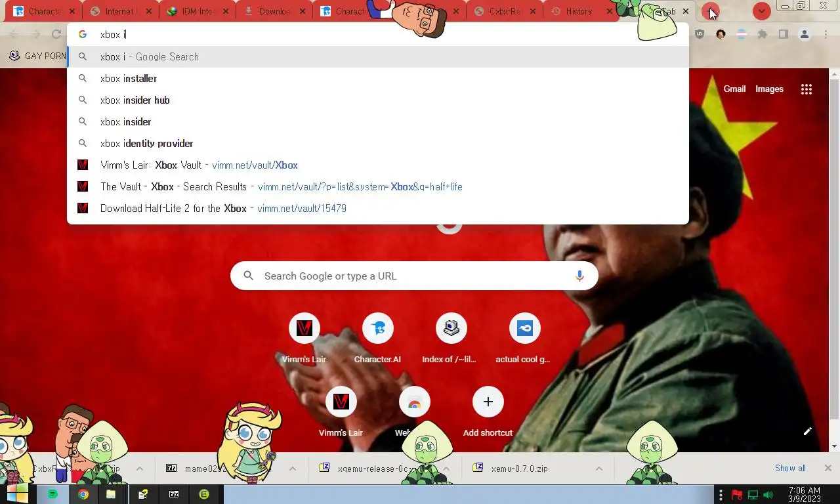Viewport: 840px width, 504px height.
Task: Click the Chrome icon in the taskbar
Action: (x=83, y=494)
